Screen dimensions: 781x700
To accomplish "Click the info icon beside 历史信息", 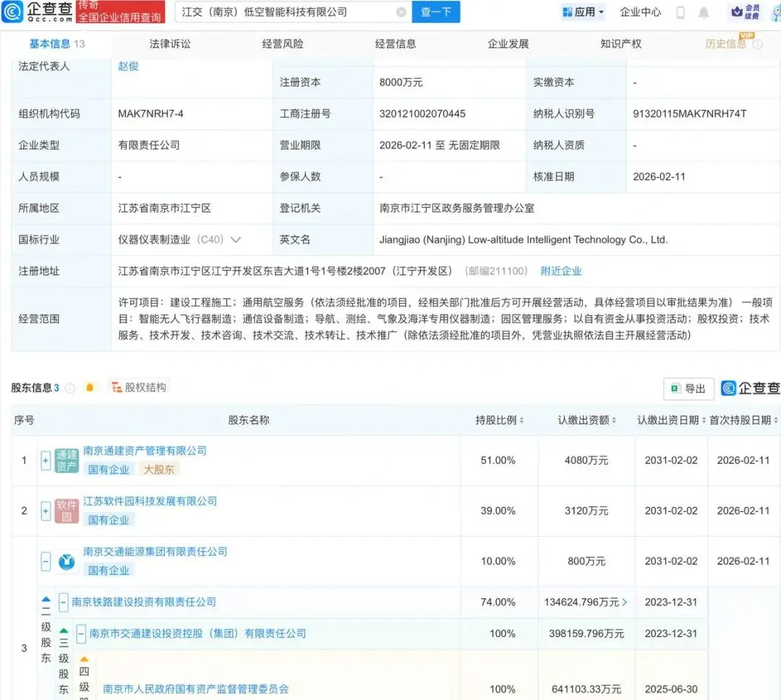I will coord(758,44).
